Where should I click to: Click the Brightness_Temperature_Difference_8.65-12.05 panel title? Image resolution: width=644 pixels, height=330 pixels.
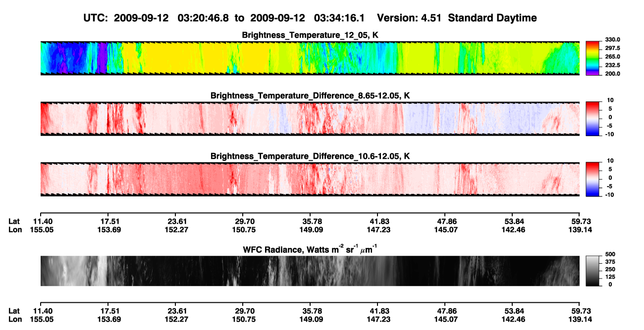(x=310, y=95)
